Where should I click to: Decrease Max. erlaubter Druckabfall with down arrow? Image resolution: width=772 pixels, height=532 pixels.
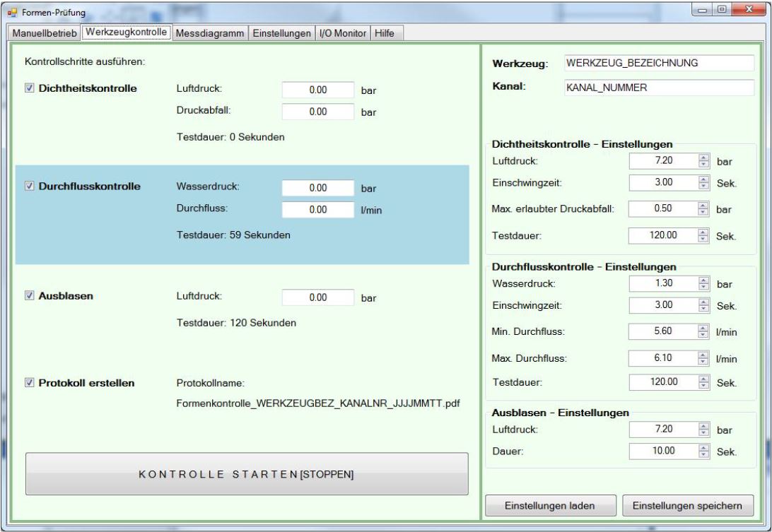(x=703, y=213)
